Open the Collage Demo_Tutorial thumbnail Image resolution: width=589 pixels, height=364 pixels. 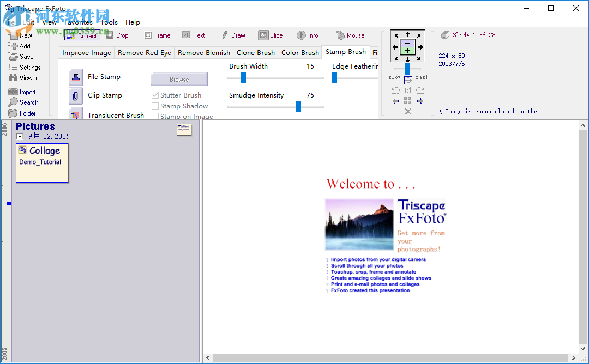[42, 163]
